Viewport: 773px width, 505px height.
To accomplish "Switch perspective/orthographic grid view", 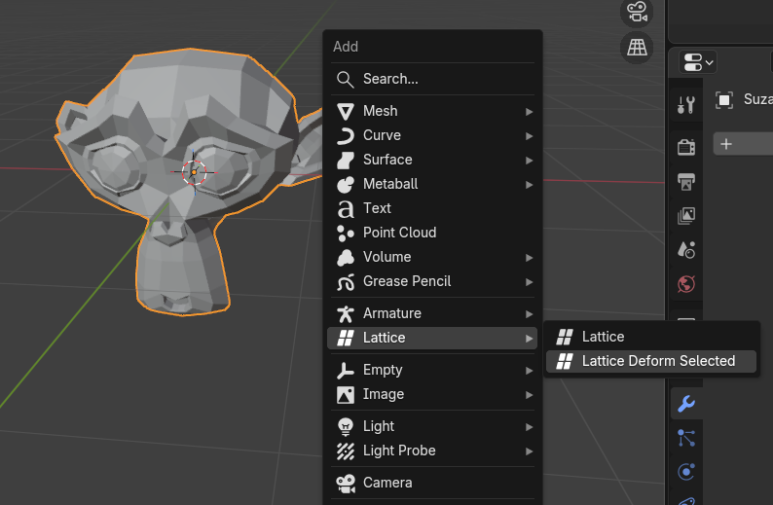I will tap(636, 47).
